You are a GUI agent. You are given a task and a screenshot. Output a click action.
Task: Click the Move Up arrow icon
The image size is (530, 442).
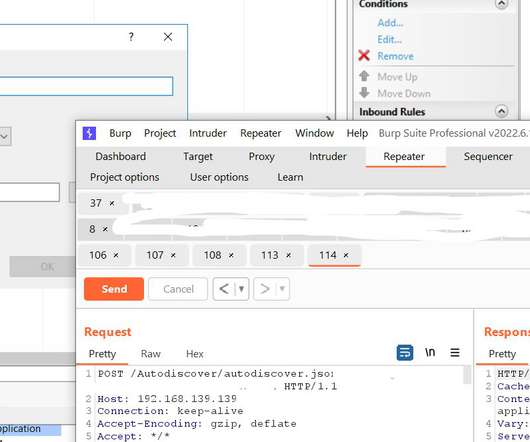[x=364, y=76]
